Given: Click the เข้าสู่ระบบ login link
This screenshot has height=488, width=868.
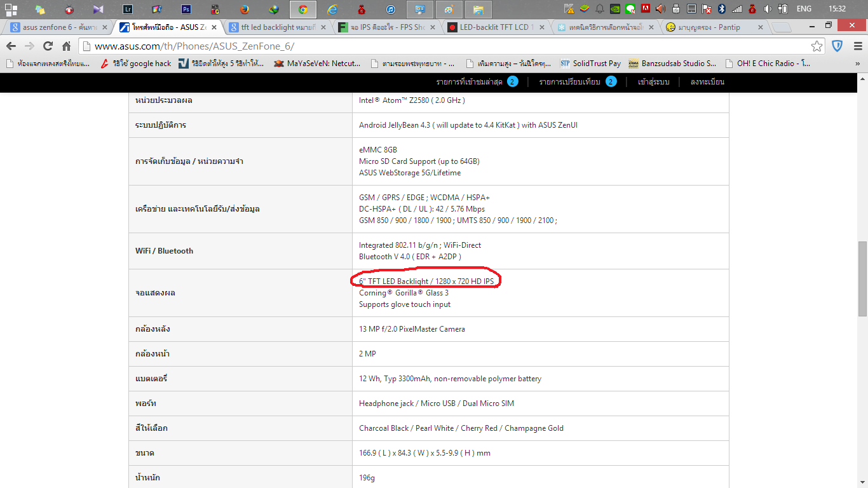Looking at the screenshot, I should (x=653, y=82).
